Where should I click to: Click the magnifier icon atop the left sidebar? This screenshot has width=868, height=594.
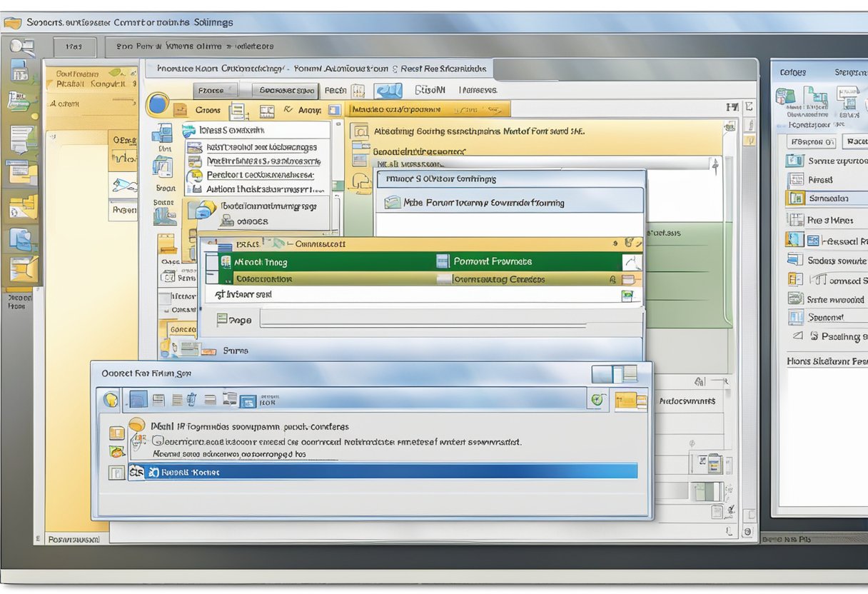click(21, 48)
